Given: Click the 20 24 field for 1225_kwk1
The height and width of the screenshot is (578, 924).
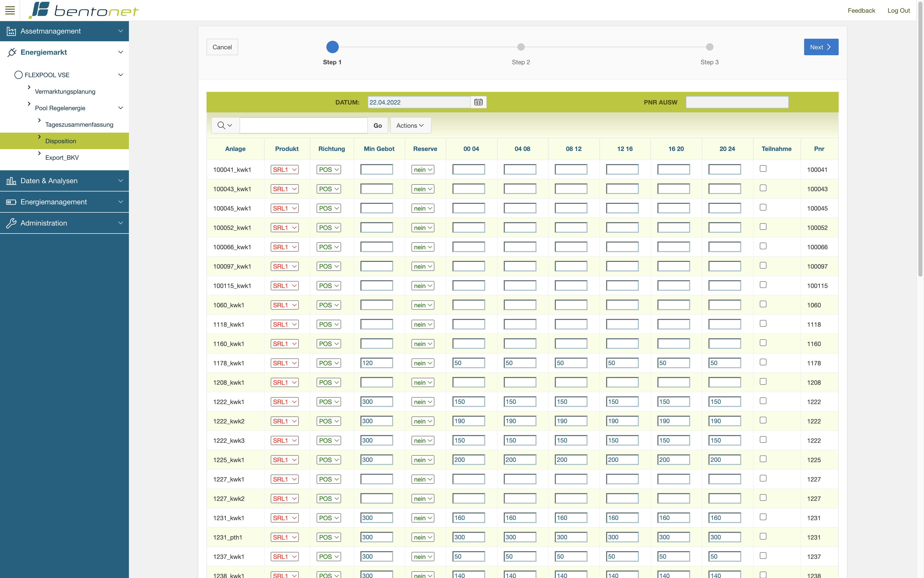Looking at the screenshot, I should (x=724, y=460).
